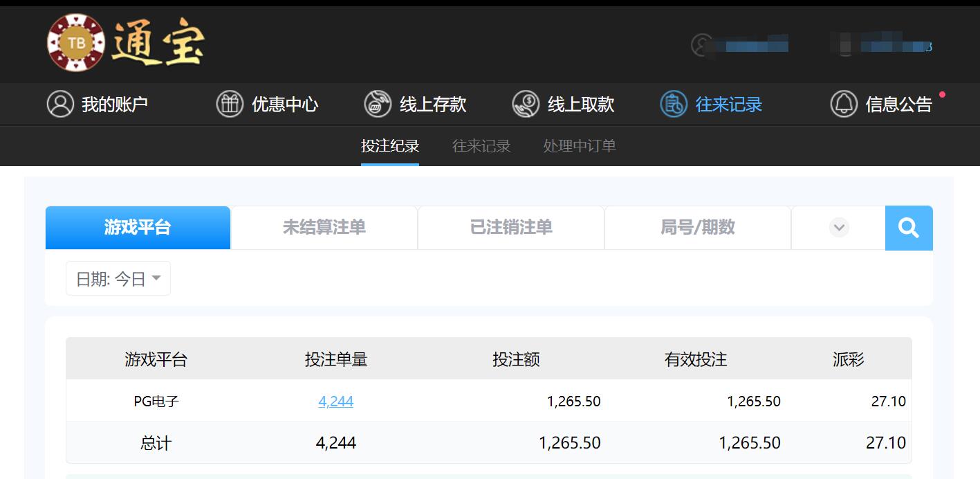
Task: Expand the chevron next to 局号/期数
Action: click(x=838, y=228)
